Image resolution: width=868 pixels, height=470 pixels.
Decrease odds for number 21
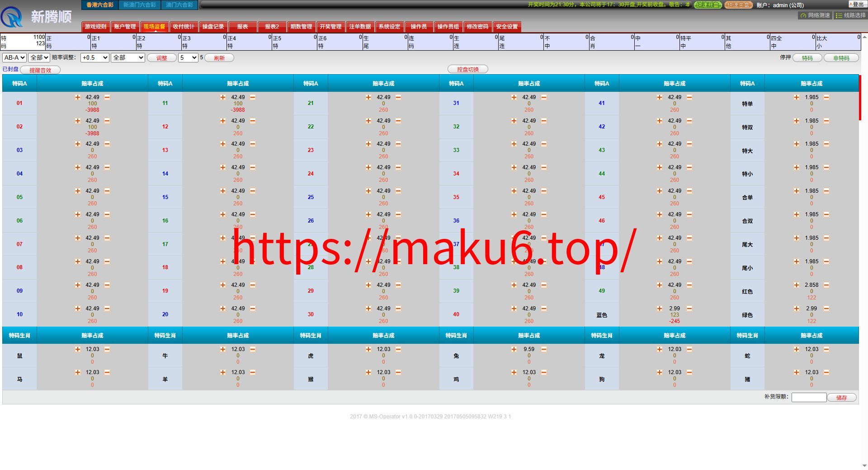[x=398, y=97]
